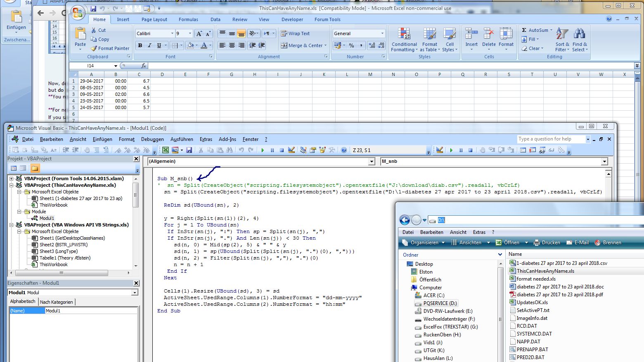Toggle Comma Style in the Number group
The width and height of the screenshot is (644, 362).
click(361, 45)
